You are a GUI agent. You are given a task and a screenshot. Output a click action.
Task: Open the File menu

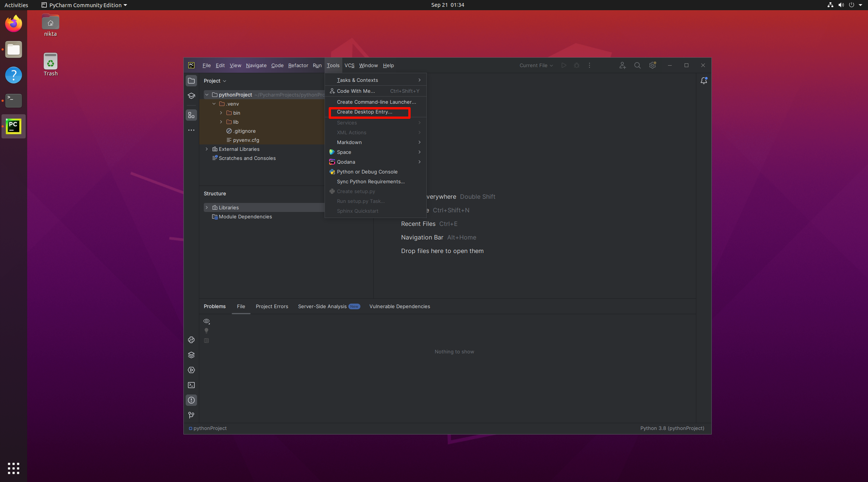(206, 65)
